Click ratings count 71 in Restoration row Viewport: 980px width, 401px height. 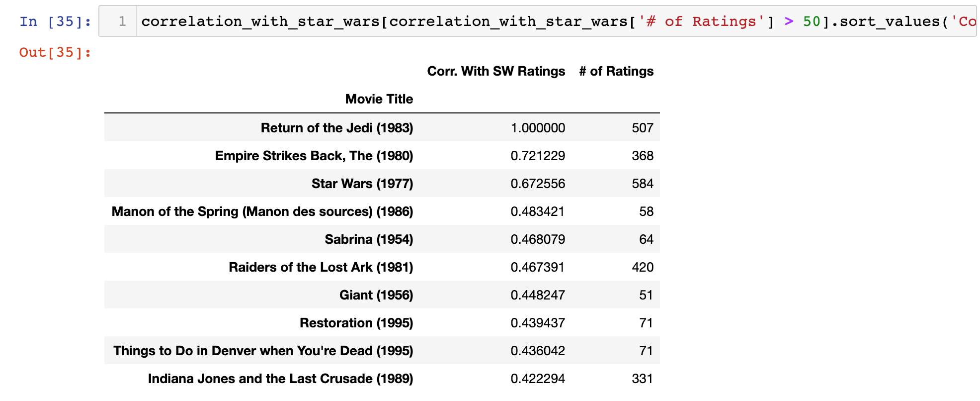pyautogui.click(x=646, y=323)
